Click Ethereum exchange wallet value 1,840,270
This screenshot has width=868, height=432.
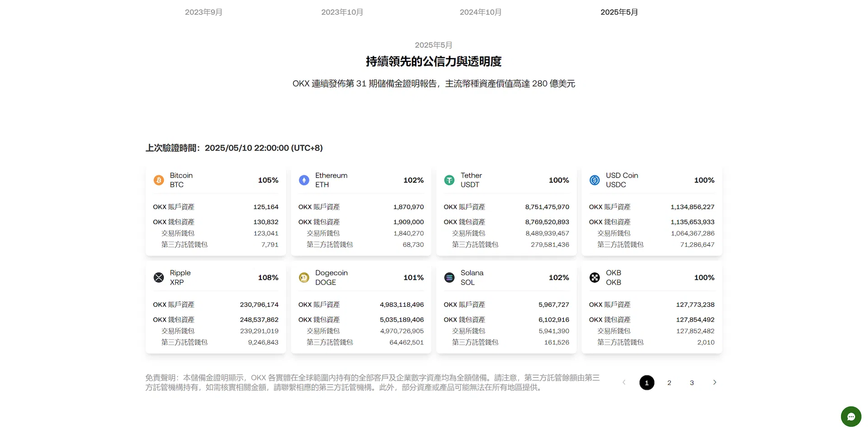(x=409, y=233)
